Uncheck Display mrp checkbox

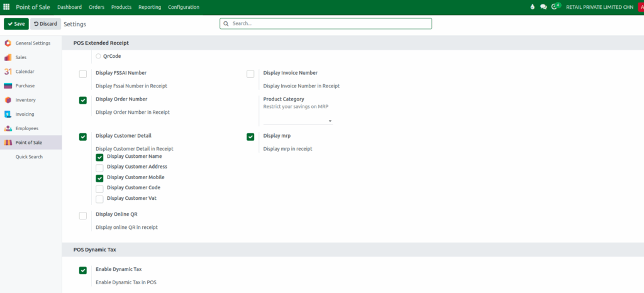[250, 136]
